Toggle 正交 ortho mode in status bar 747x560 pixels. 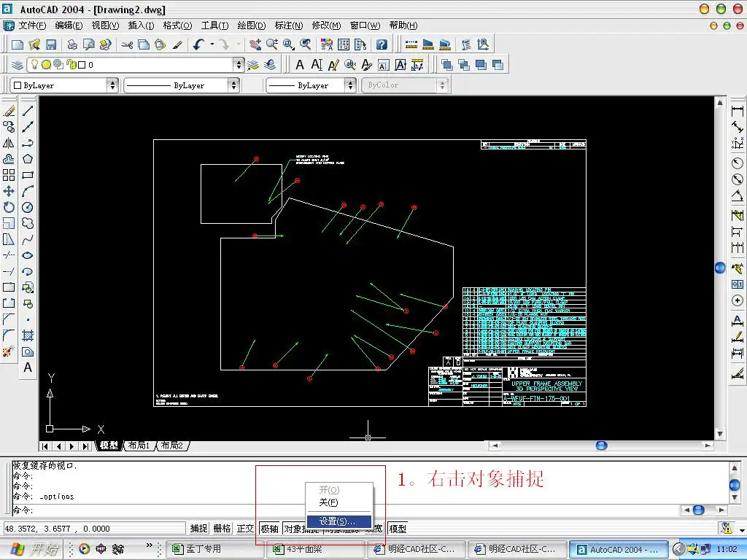pyautogui.click(x=245, y=529)
